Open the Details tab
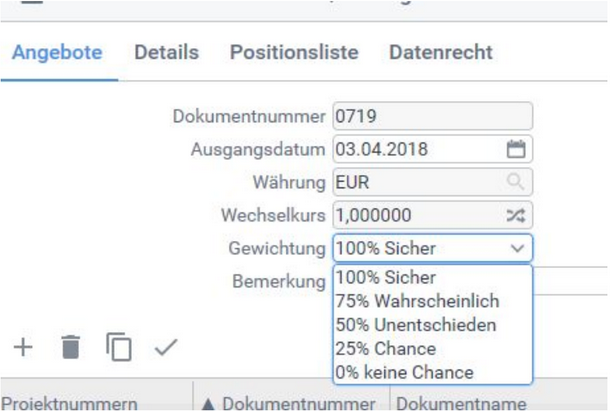 [x=167, y=52]
